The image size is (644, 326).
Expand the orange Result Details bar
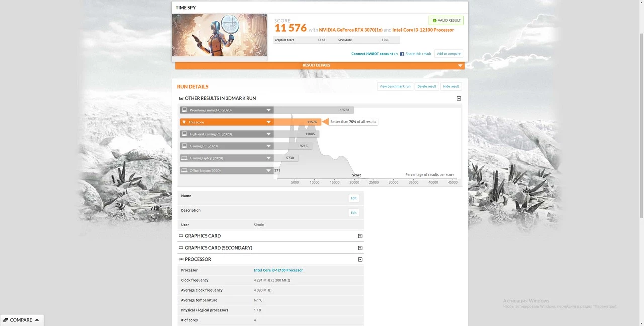(x=319, y=65)
